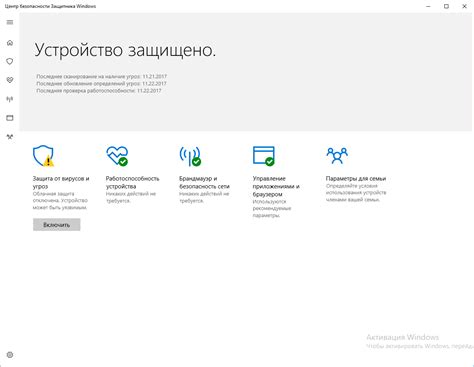
Task: Click the firewall antenna icon with checkmark
Action: point(190,156)
